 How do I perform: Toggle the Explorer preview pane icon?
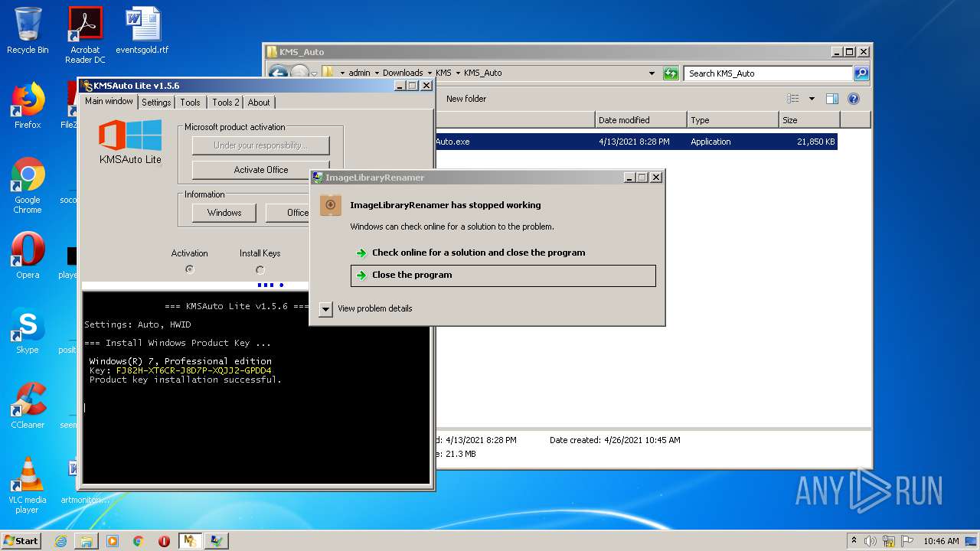pos(832,99)
